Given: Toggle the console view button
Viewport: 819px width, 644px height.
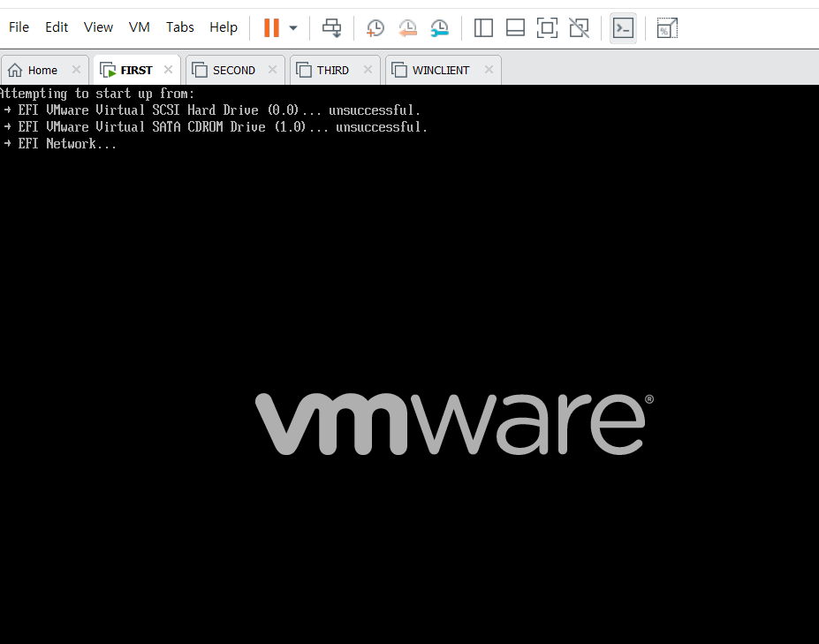Looking at the screenshot, I should (x=623, y=28).
